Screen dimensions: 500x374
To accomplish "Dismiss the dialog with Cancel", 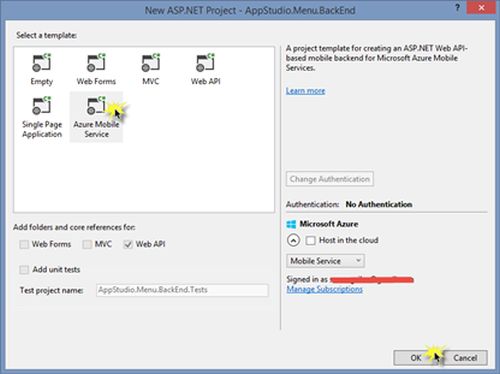I will [x=465, y=358].
